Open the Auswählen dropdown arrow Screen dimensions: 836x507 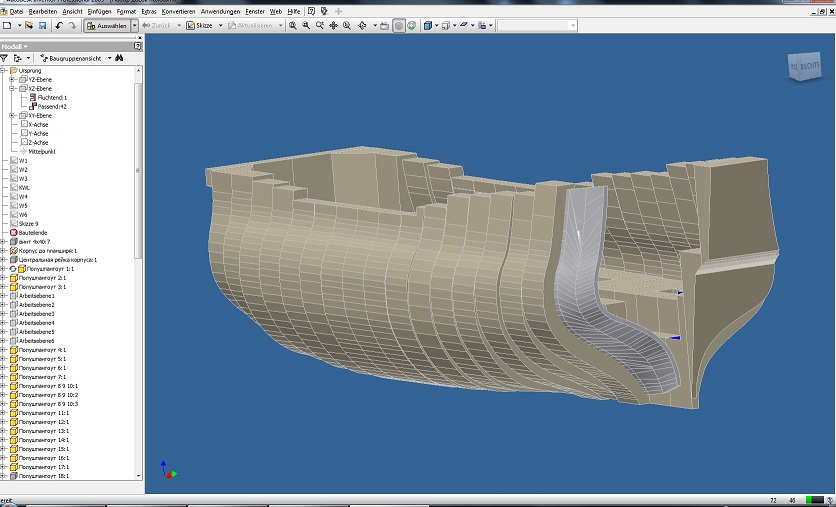click(x=134, y=25)
